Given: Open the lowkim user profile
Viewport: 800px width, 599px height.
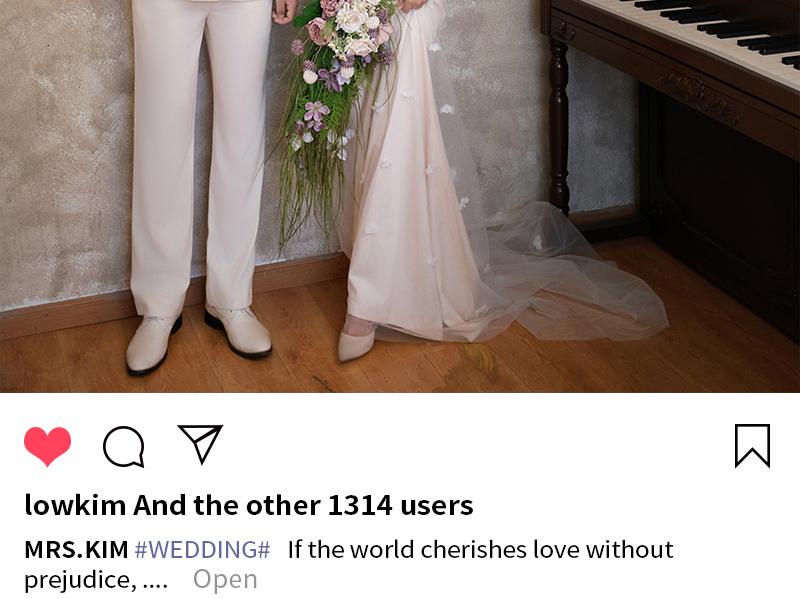Looking at the screenshot, I should [75, 505].
